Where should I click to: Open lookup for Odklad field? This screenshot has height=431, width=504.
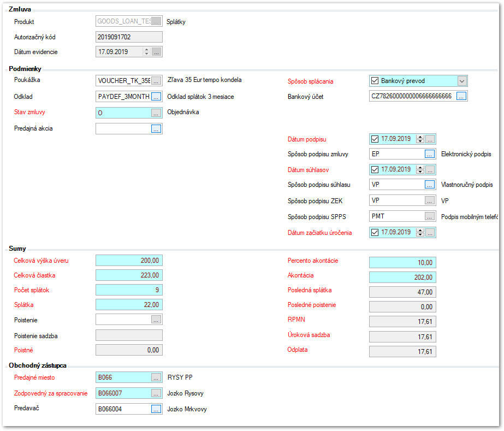156,97
